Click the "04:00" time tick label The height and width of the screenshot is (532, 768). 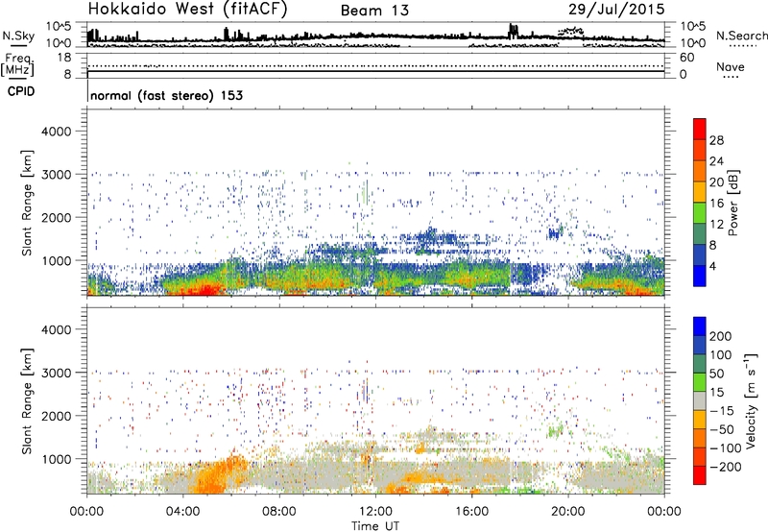tap(182, 512)
